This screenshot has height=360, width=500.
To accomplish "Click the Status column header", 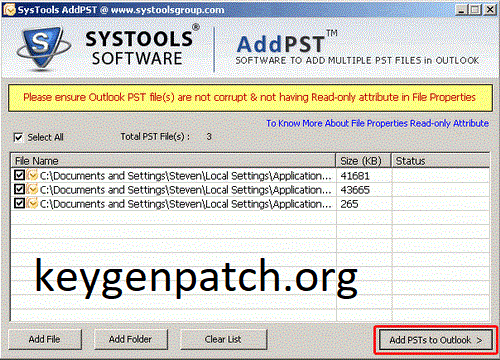I will pyautogui.click(x=441, y=161).
